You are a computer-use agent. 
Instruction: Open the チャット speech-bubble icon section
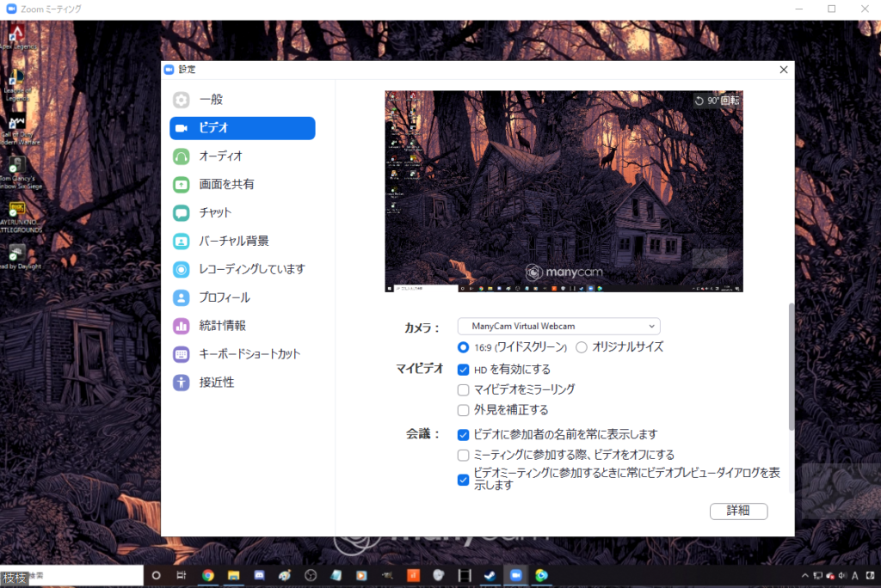[181, 213]
